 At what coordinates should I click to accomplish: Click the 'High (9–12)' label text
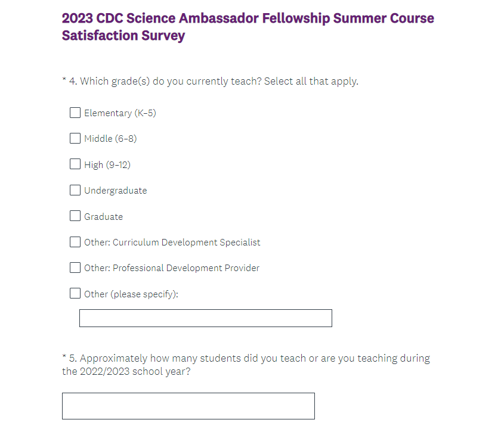tap(107, 164)
